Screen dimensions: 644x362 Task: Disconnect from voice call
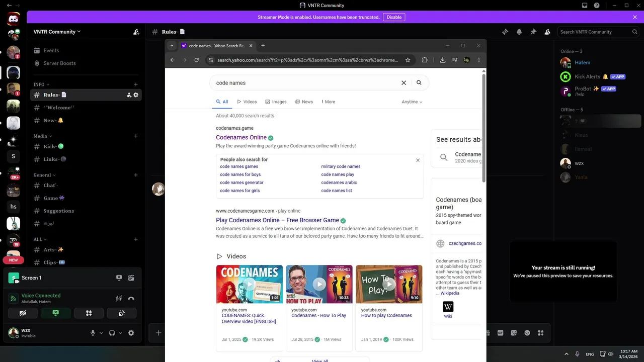click(x=131, y=298)
